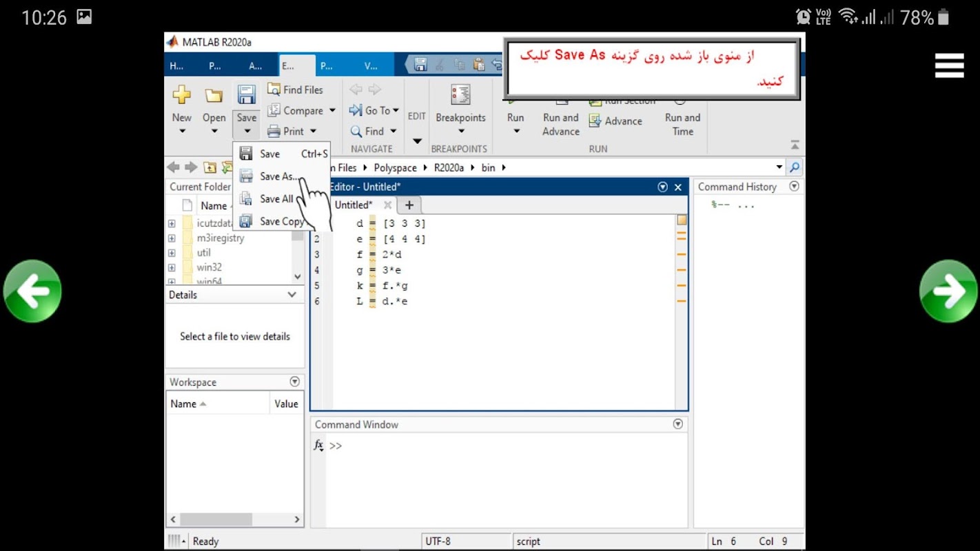This screenshot has height=551, width=980.
Task: Open the Open dropdown arrow
Action: tap(214, 131)
